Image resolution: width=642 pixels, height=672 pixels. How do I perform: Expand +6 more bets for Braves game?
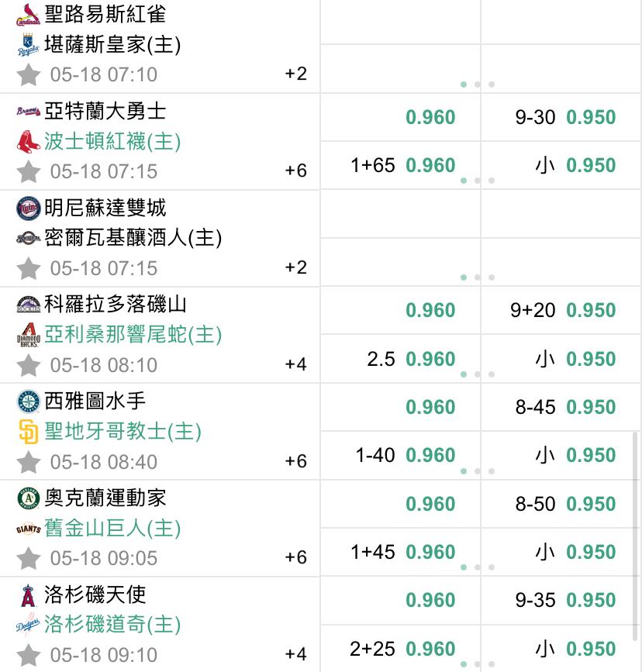[x=296, y=171]
